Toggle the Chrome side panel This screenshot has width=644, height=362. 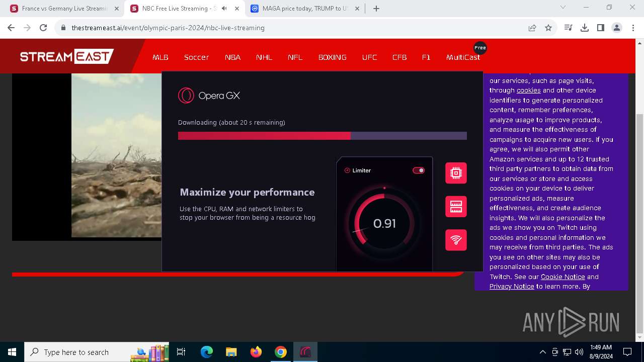point(601,28)
